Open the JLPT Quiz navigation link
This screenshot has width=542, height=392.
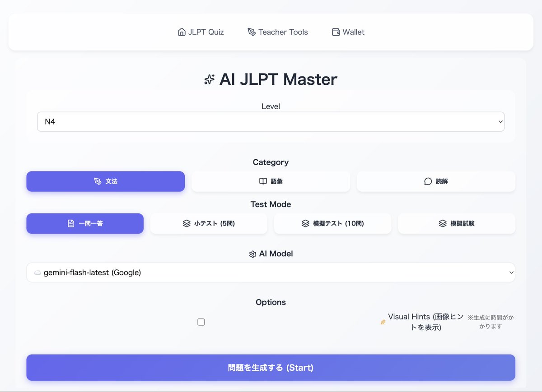[x=201, y=32]
